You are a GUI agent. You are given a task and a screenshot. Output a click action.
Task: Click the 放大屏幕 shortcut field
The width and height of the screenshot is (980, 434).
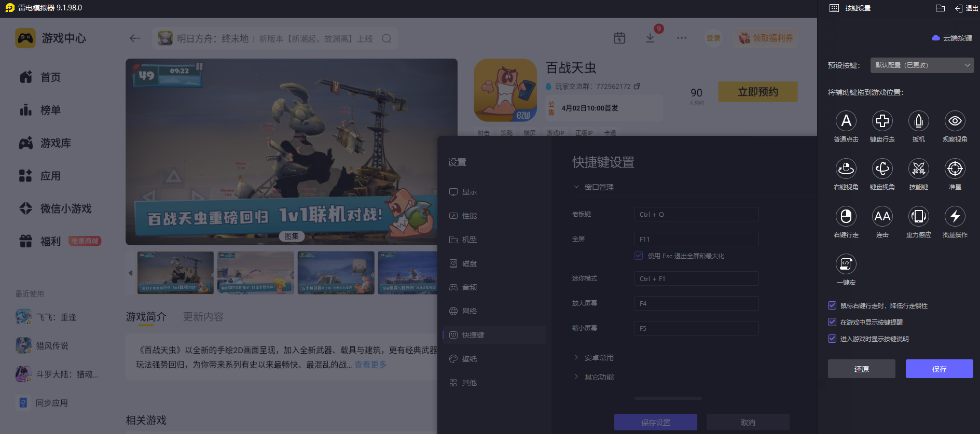tap(697, 303)
